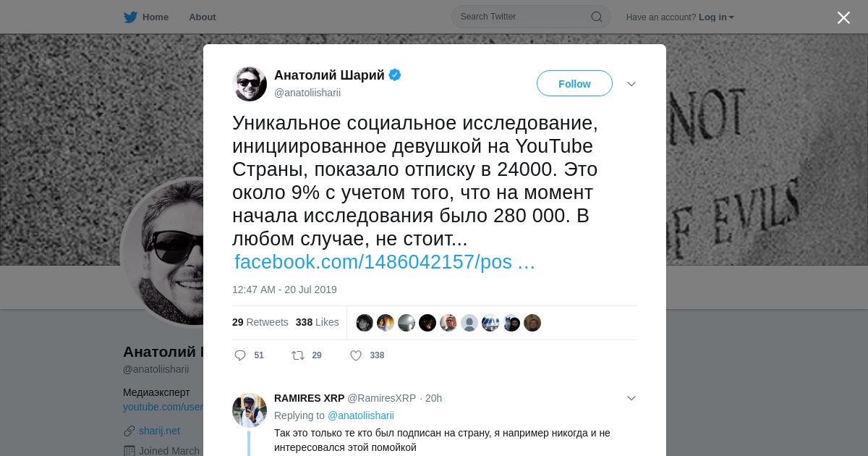The height and width of the screenshot is (456, 868).
Task: Click in the Search Twitter field
Action: (524, 17)
